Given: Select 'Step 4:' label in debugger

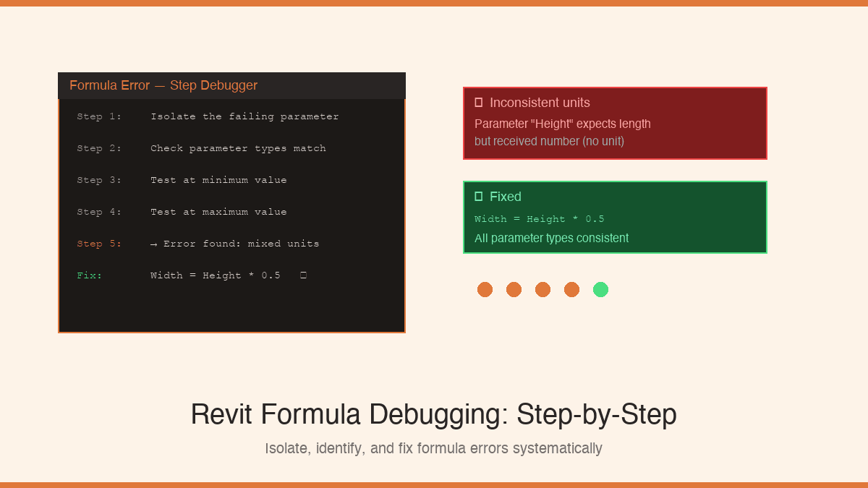Looking at the screenshot, I should point(100,212).
